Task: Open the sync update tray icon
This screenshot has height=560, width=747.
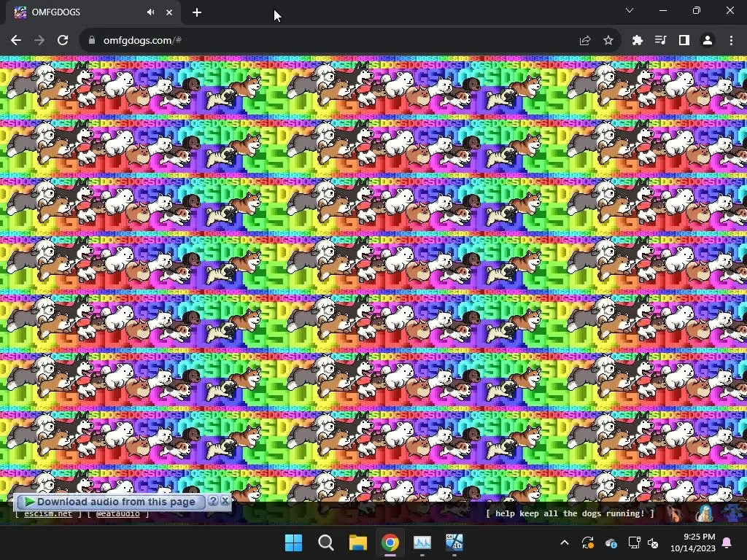Action: [x=588, y=542]
